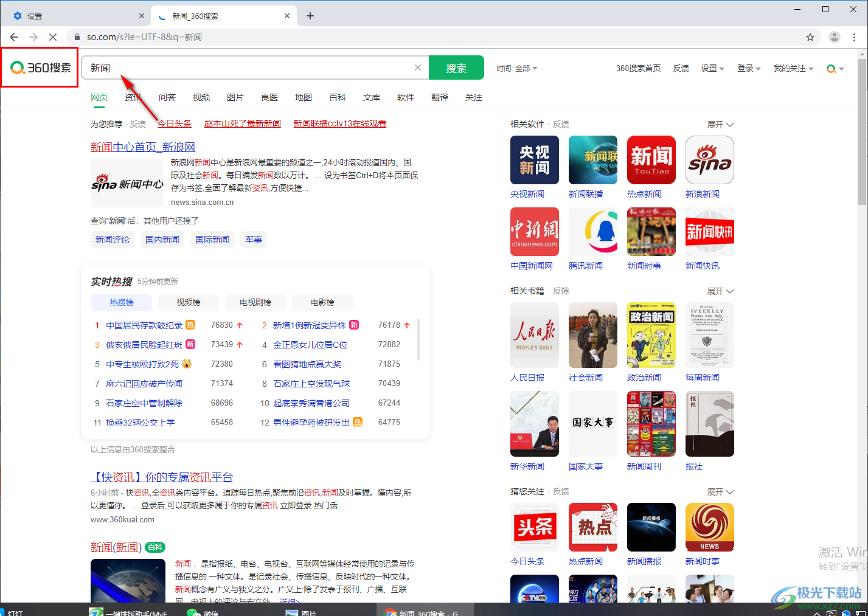Open the NEWS 新闻时事 icon under 猜您关注
This screenshot has height=616, width=868.
(x=710, y=527)
